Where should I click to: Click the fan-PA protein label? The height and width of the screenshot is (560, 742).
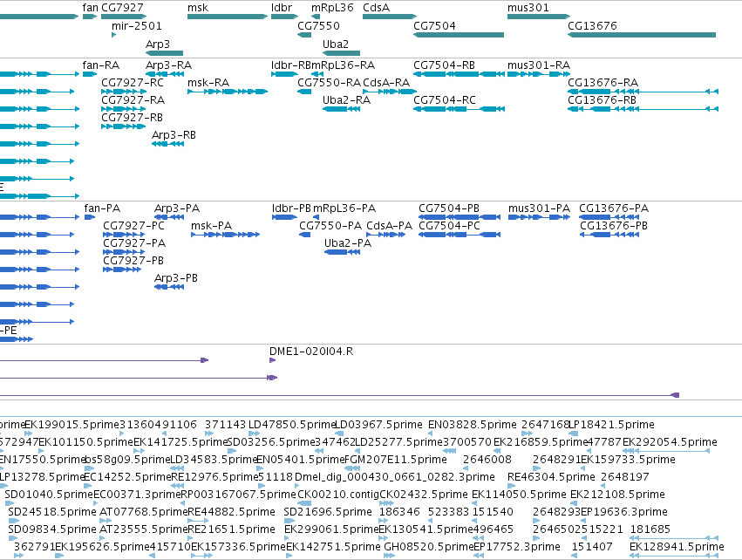[x=102, y=208]
